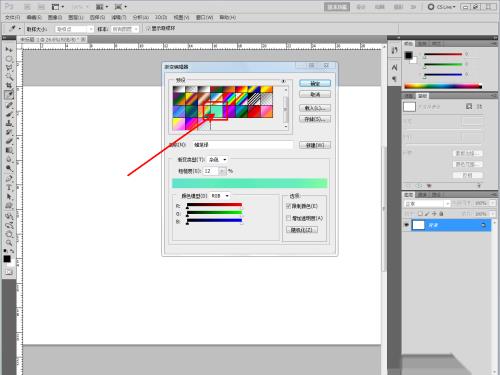Switch to the Layers panel tab
500x375 pixels.
click(x=408, y=194)
